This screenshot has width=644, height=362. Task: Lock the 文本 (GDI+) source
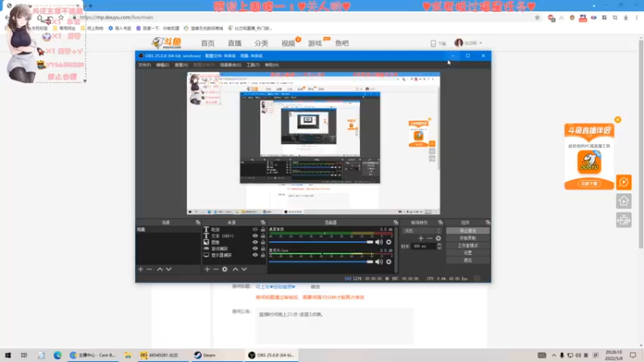point(263,236)
